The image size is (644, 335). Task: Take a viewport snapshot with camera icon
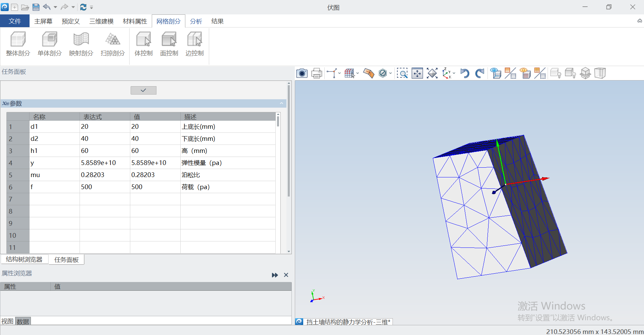click(x=302, y=73)
